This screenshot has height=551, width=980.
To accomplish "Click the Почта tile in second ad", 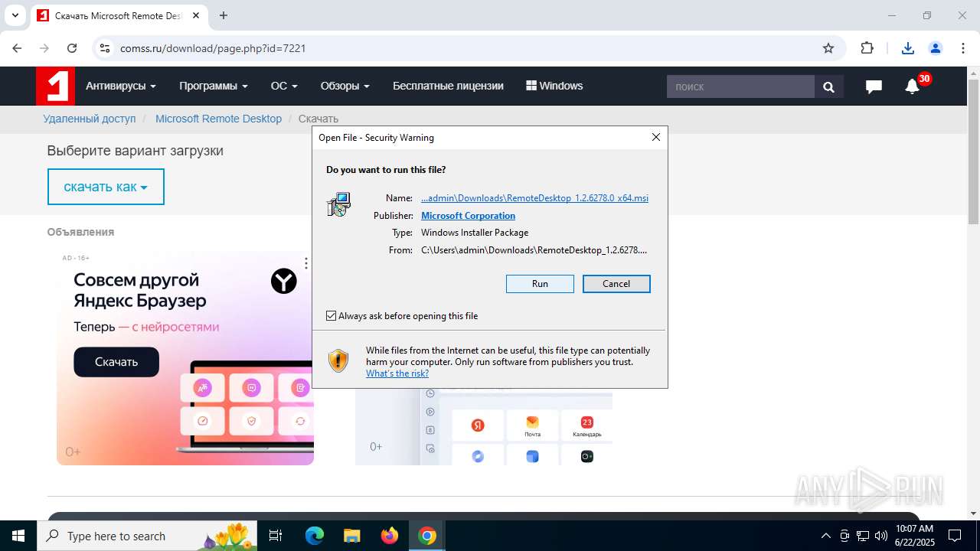I will [532, 426].
